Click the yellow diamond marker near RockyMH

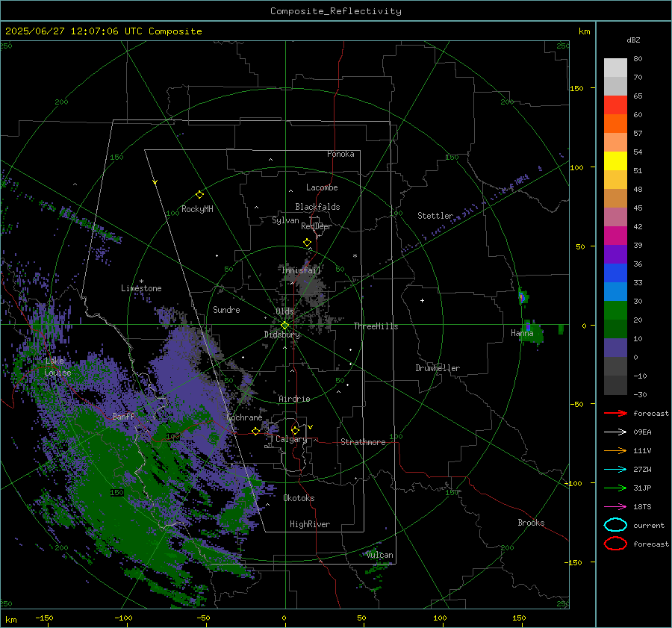[x=199, y=195]
